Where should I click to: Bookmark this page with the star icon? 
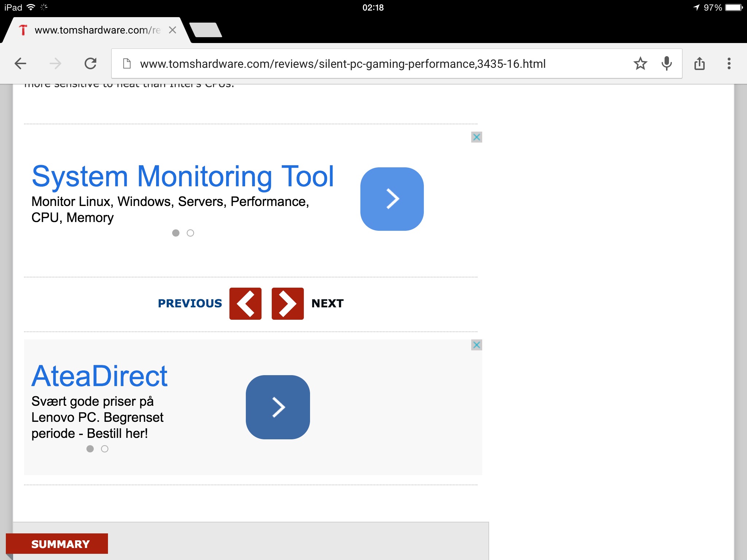(640, 64)
